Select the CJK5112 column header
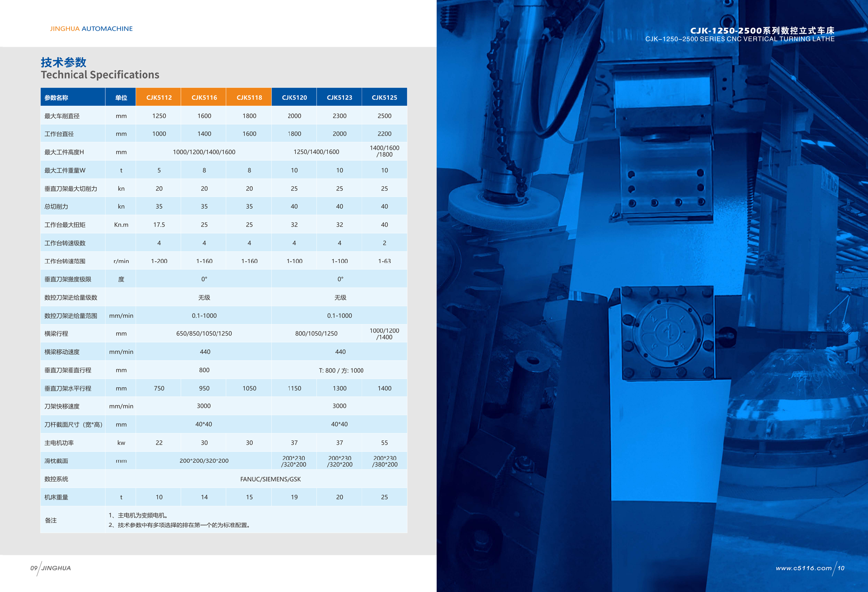This screenshot has height=592, width=868. click(159, 98)
